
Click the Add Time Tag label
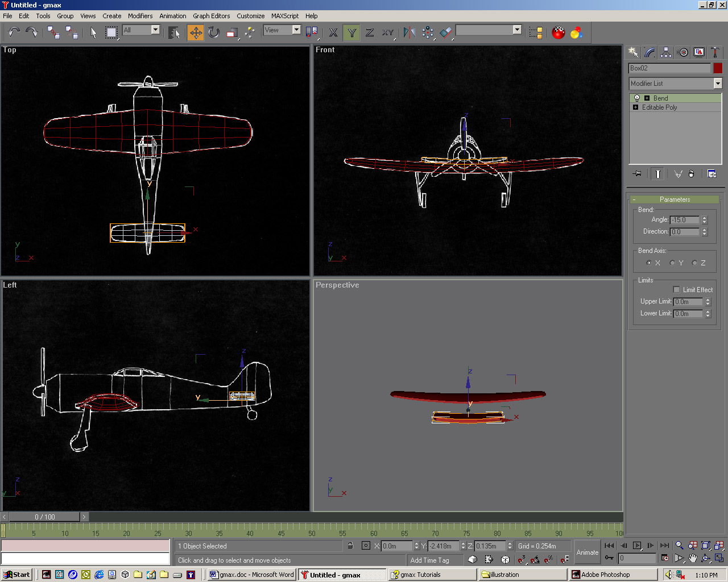point(429,560)
